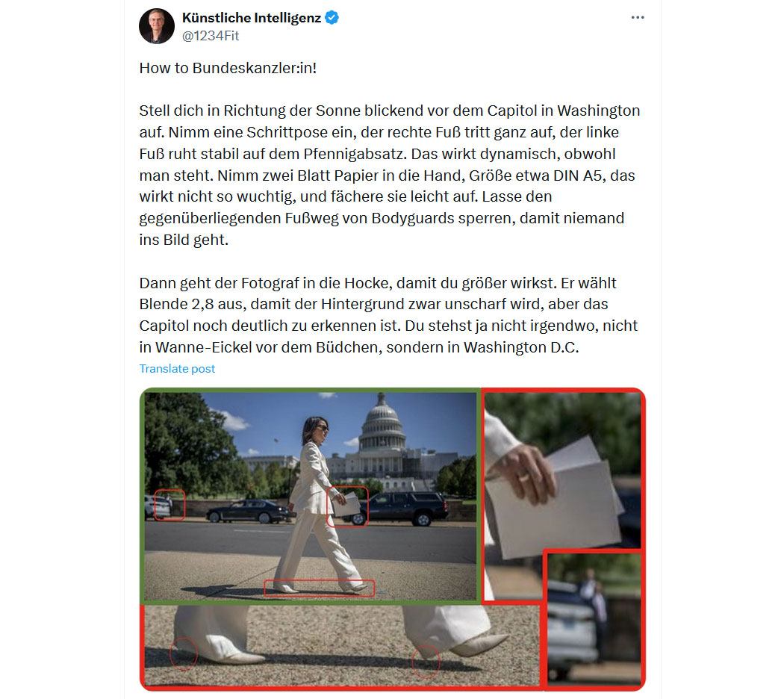Click paragraph beginning "Dann geht der Fotograf"
The width and height of the screenshot is (784, 699).
click(388, 315)
